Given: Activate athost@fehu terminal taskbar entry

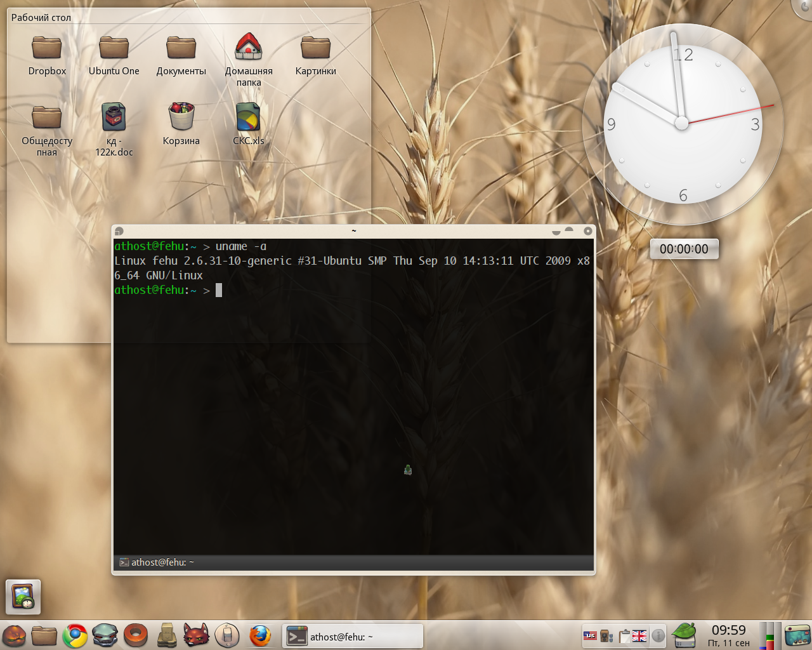Looking at the screenshot, I should click(353, 636).
